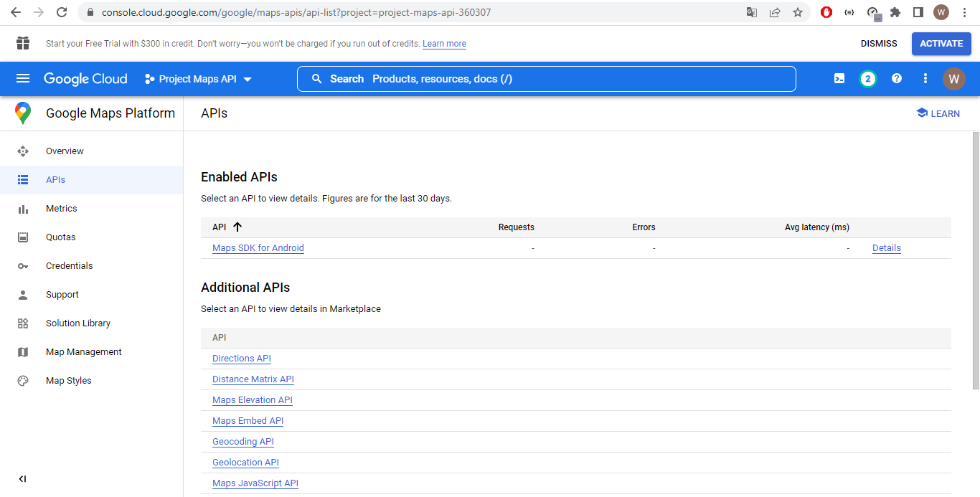Reload the current browser page
The image size is (980, 497).
click(62, 12)
